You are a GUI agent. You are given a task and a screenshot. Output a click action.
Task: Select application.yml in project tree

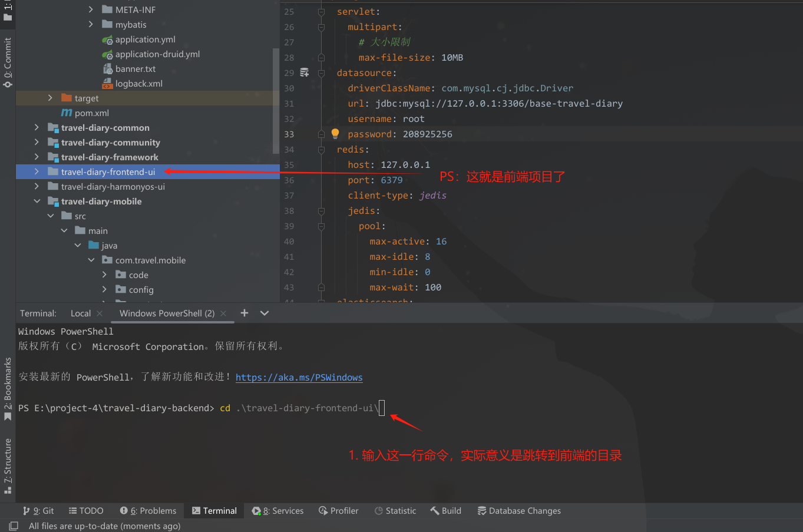[x=146, y=39]
